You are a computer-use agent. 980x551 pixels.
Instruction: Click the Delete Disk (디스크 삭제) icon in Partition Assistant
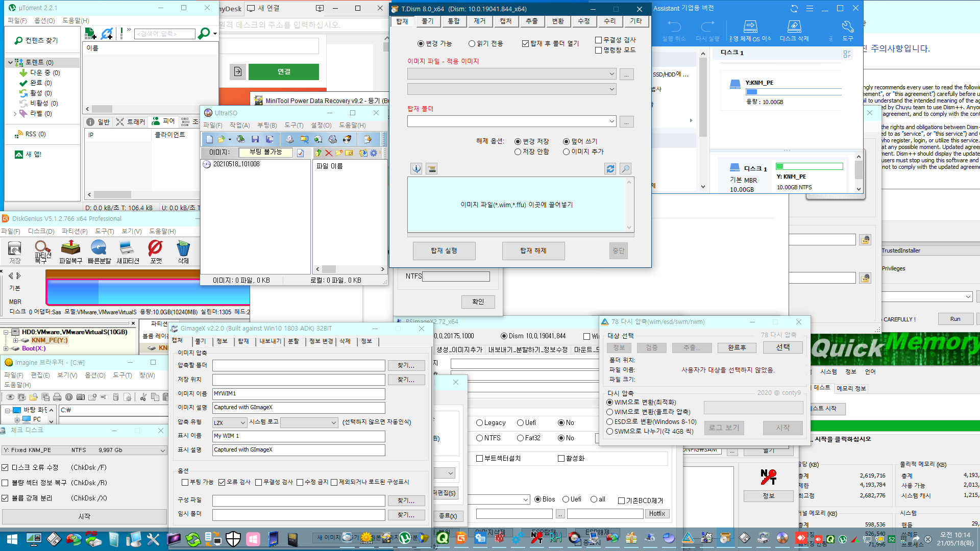[x=794, y=31]
